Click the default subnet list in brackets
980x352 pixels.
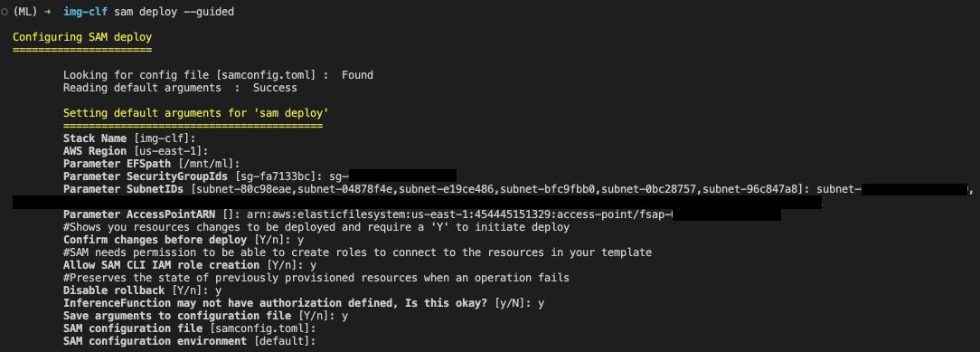coord(496,189)
